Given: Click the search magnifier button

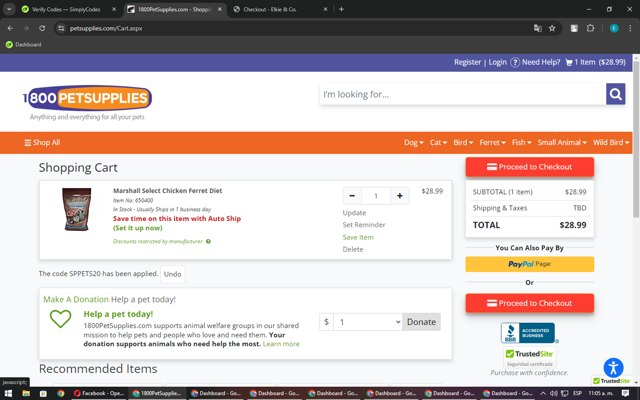Looking at the screenshot, I should click(616, 94).
